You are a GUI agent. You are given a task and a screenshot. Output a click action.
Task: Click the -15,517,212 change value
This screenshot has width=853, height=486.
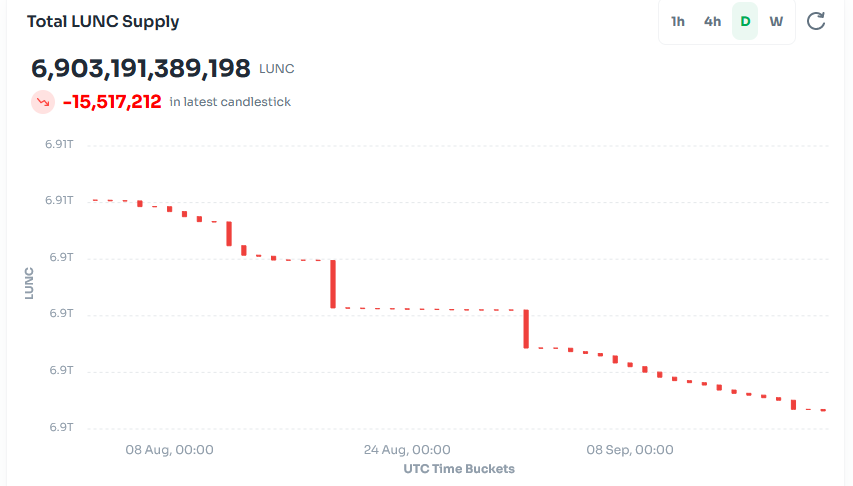coord(112,101)
